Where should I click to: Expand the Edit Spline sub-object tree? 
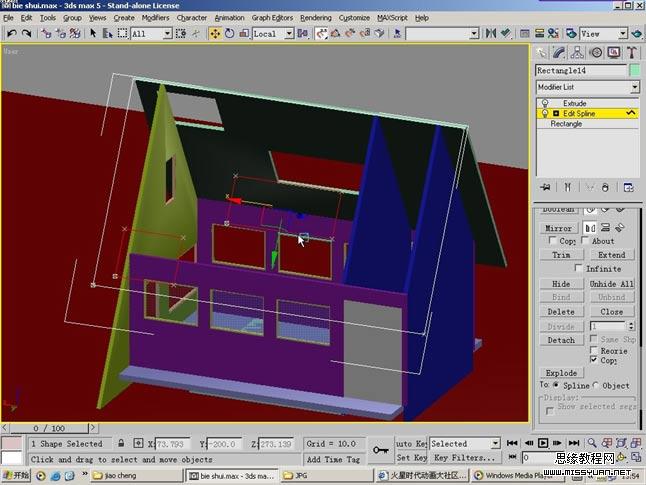click(556, 113)
